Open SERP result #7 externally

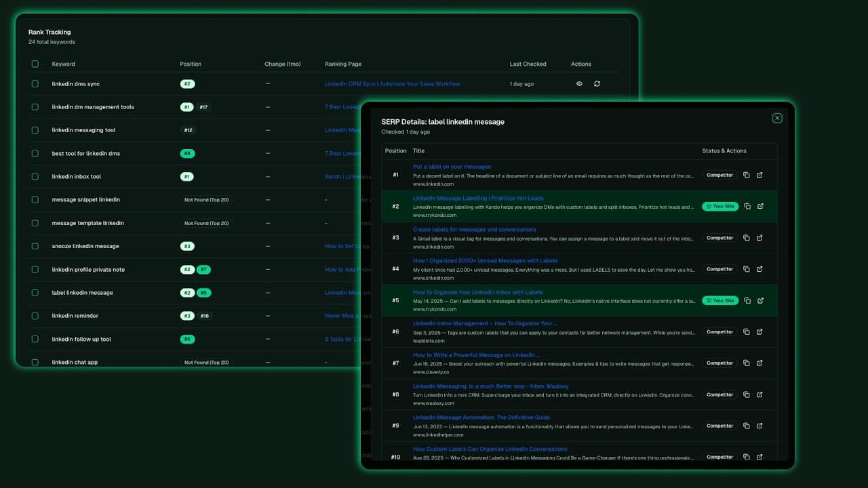(759, 363)
